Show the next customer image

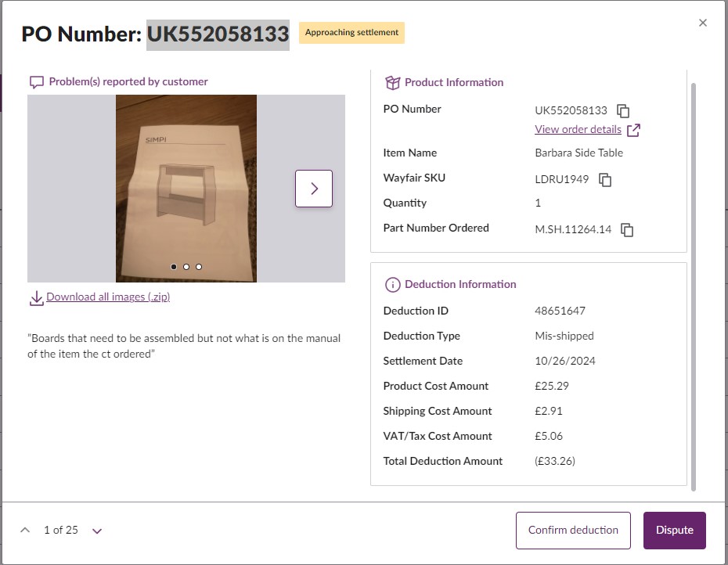click(x=314, y=189)
